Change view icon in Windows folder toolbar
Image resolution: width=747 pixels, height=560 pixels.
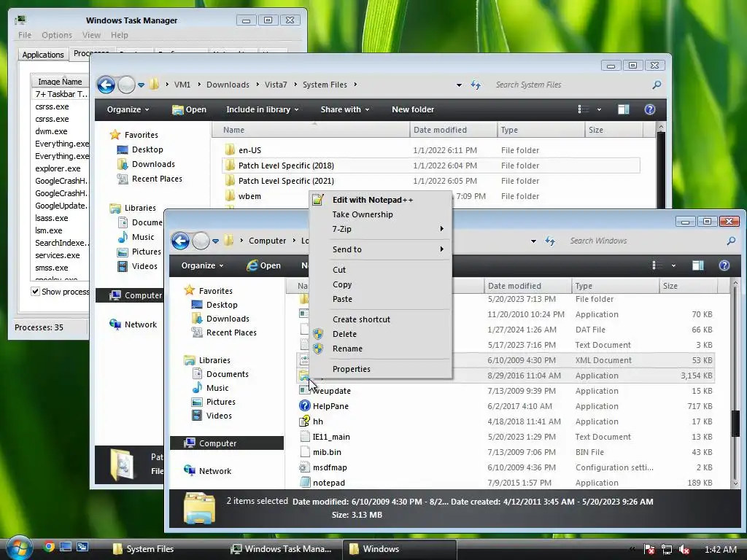click(x=658, y=265)
